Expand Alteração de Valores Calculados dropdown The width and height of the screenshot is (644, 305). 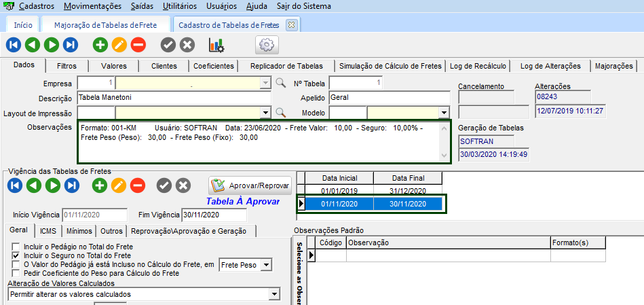pyautogui.click(x=274, y=294)
